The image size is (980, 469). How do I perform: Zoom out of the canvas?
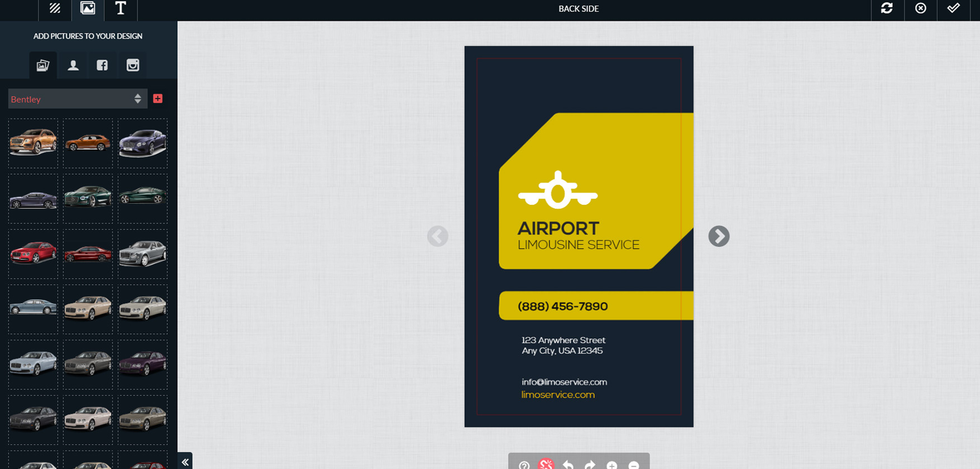pyautogui.click(x=634, y=465)
